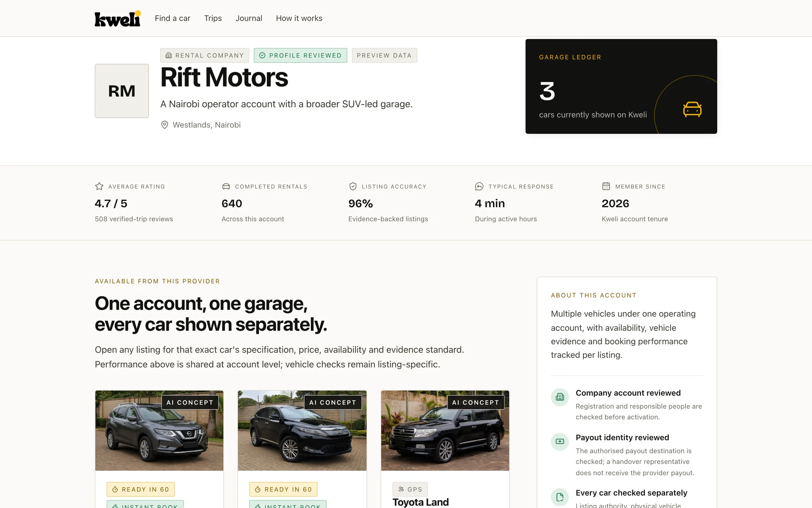Click the chat icon next to Typical Response
Screen dimensions: 812x508
tap(479, 186)
